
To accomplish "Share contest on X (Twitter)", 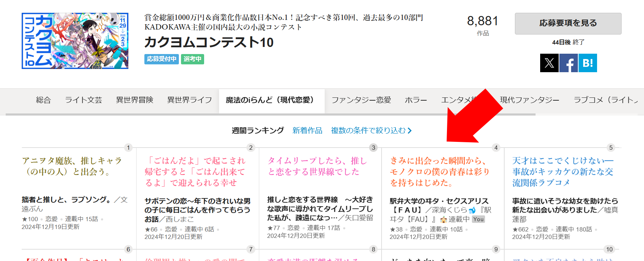I will (x=549, y=63).
